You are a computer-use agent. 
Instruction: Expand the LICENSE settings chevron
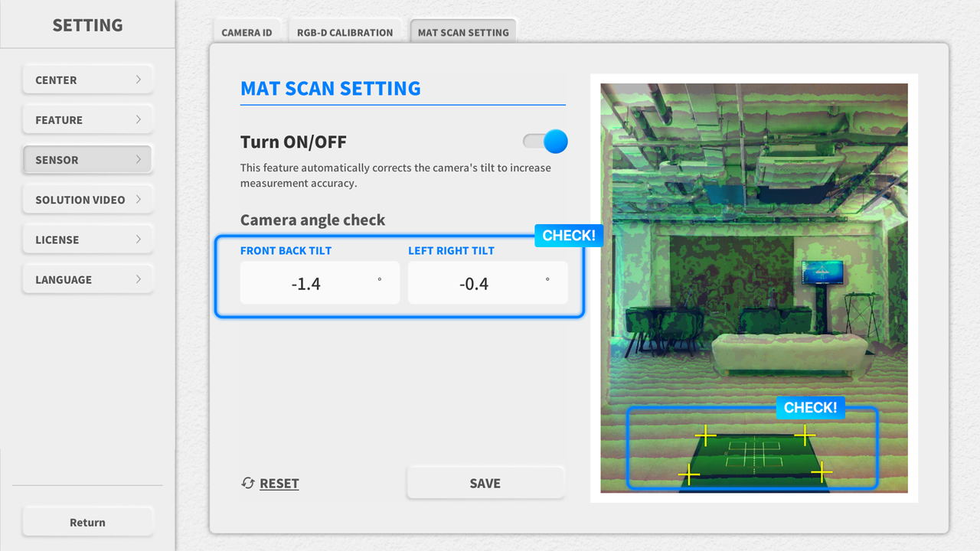pos(139,240)
